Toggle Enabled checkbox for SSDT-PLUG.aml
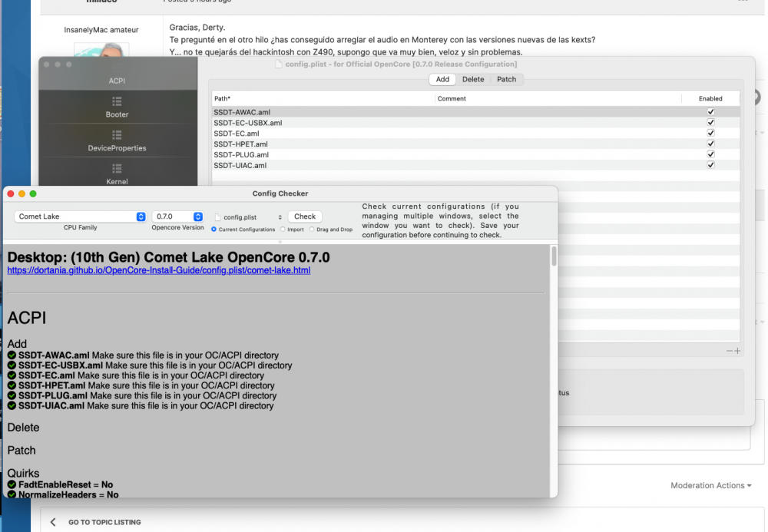This screenshot has height=532, width=768. point(710,154)
